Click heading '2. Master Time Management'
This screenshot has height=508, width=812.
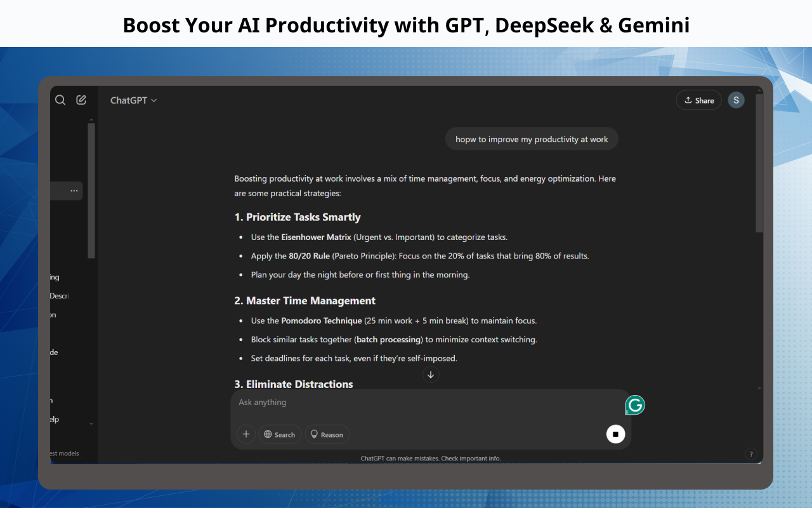[305, 301]
